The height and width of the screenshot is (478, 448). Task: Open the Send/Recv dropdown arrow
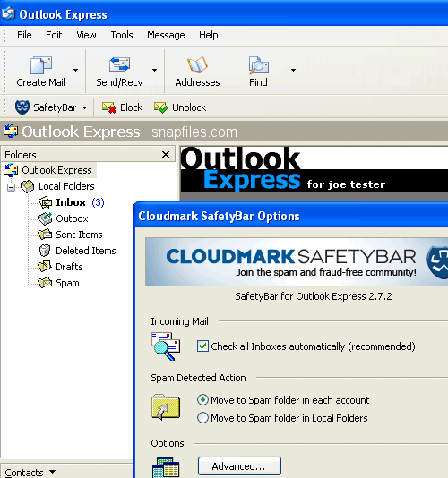[154, 71]
